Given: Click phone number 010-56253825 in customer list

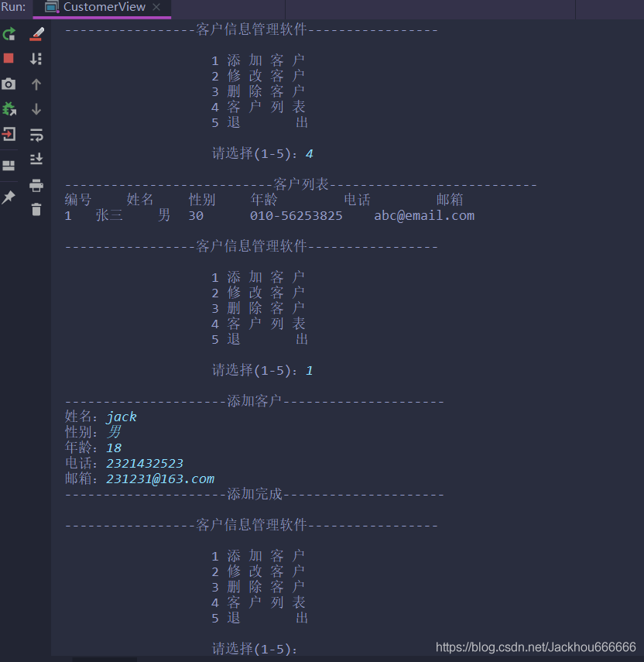Looking at the screenshot, I should pos(296,216).
